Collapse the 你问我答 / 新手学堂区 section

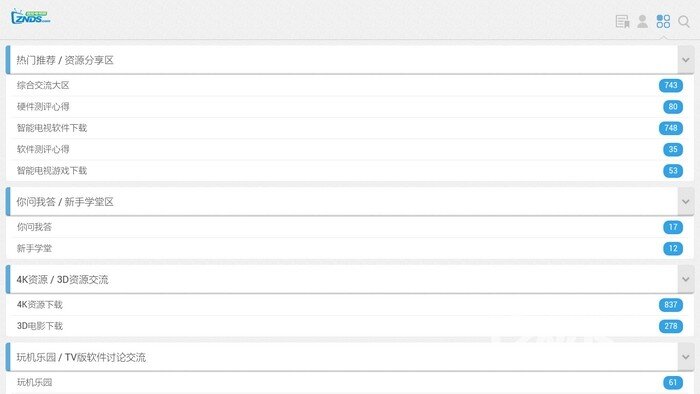click(686, 202)
